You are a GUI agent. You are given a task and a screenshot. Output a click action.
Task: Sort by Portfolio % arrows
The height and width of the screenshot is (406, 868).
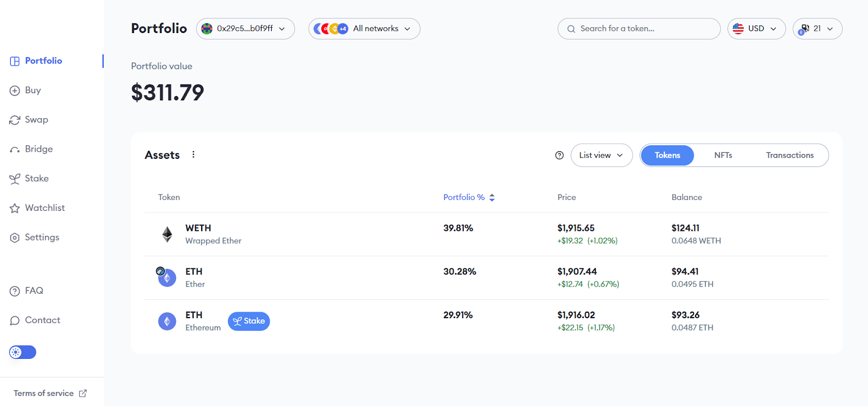(492, 198)
